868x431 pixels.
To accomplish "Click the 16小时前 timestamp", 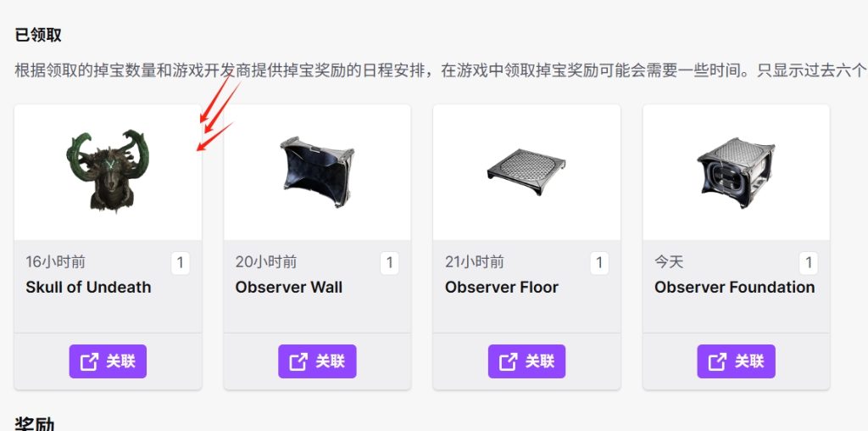I will click(55, 261).
